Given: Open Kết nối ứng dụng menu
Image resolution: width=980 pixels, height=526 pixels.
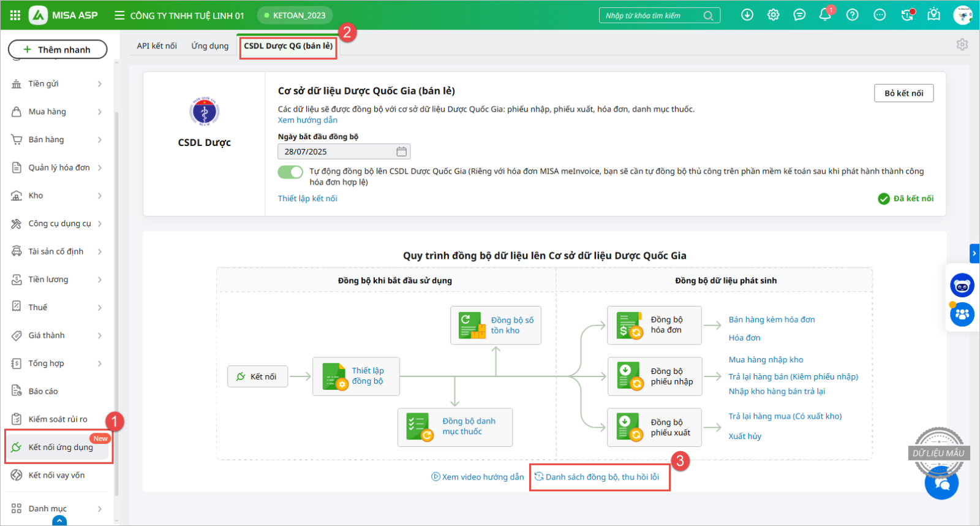Looking at the screenshot, I should [59, 447].
